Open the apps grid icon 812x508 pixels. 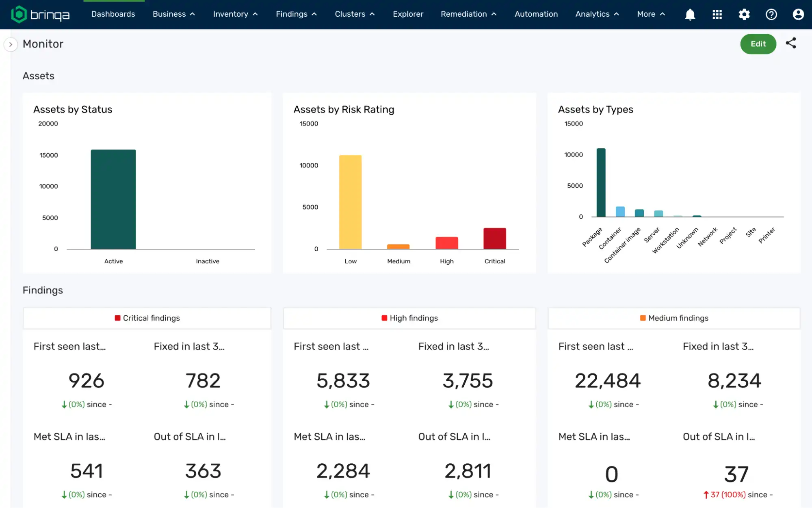coord(717,14)
